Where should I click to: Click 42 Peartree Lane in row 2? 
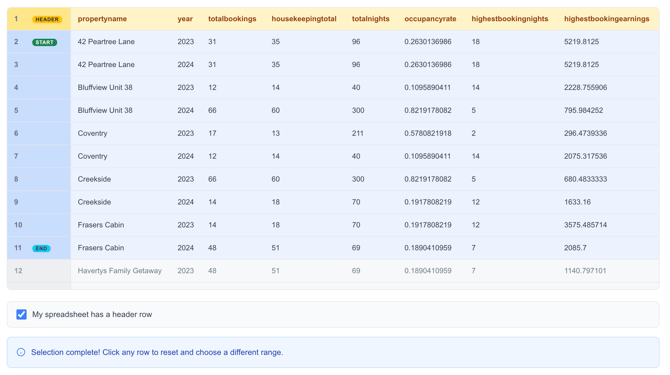pyautogui.click(x=106, y=42)
